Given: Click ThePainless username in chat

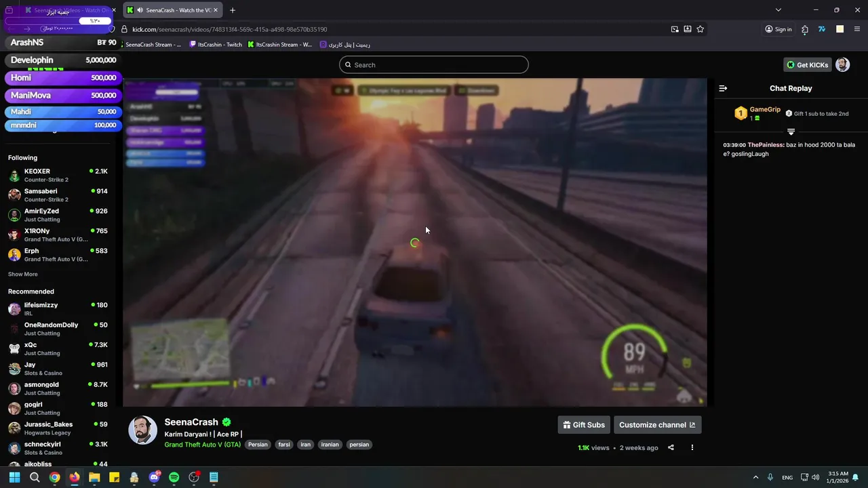Looking at the screenshot, I should click(766, 145).
